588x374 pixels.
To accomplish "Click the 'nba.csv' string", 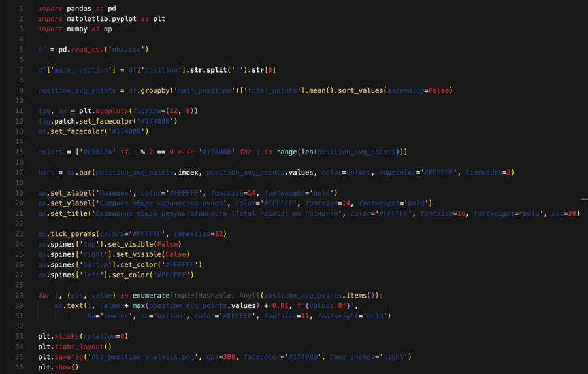I will [126, 50].
